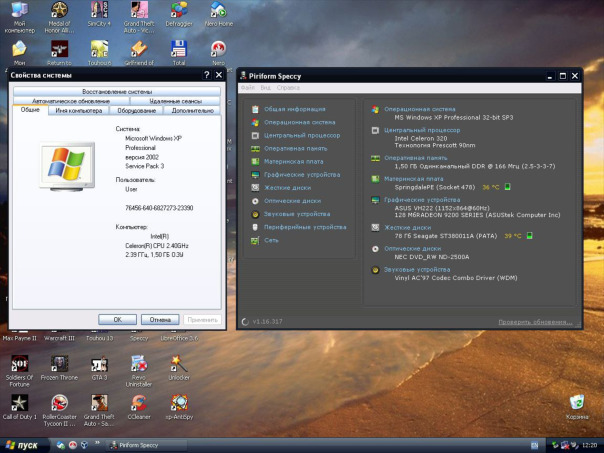
Task: Click the motherboard temperature indicator icon
Action: pyautogui.click(x=508, y=187)
